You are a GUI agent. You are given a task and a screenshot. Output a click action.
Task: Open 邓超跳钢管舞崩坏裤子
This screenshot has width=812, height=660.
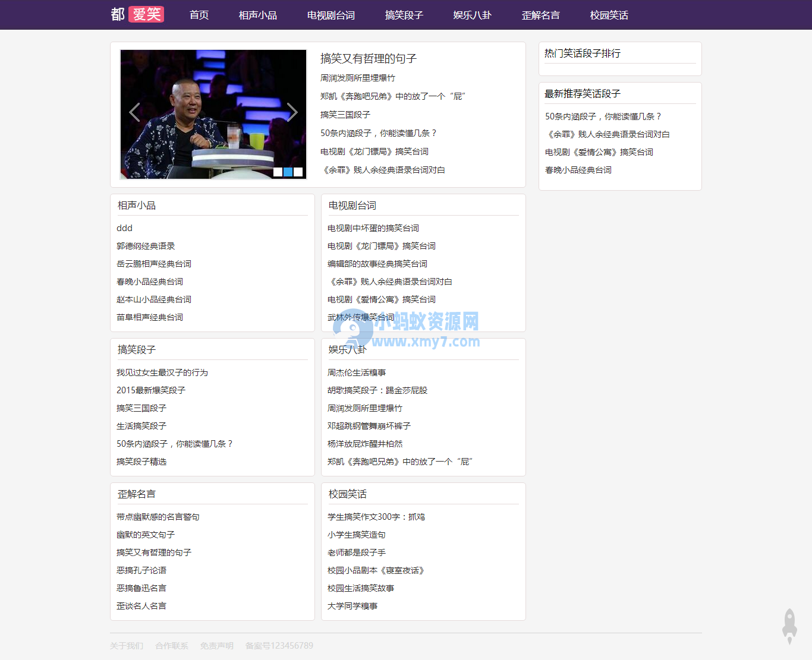[x=369, y=426]
